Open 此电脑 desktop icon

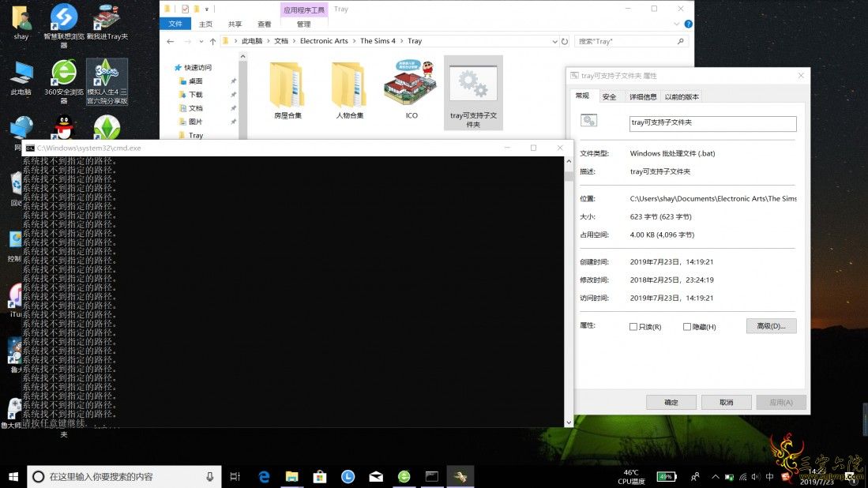coord(21,78)
